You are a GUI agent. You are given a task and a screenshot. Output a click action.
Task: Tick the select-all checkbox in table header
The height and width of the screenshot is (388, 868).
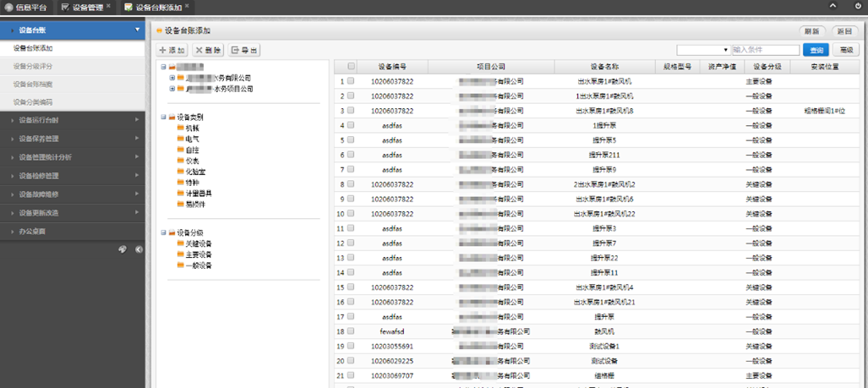pos(351,67)
